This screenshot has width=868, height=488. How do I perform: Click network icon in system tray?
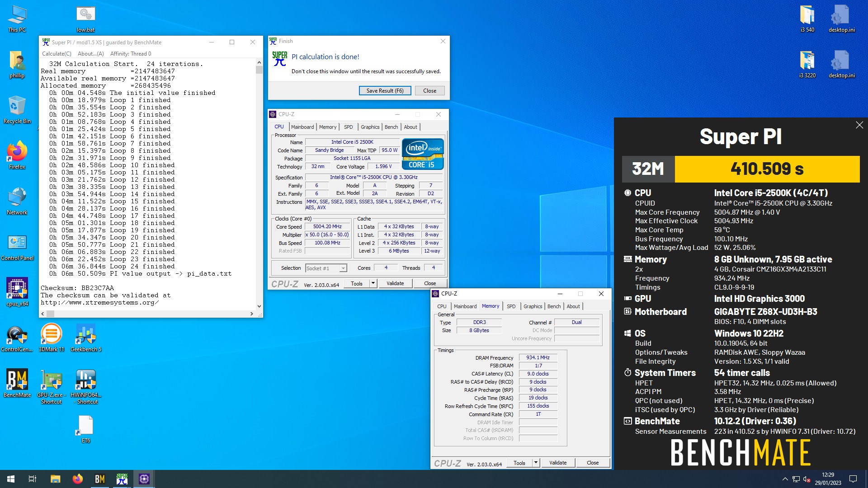(796, 479)
